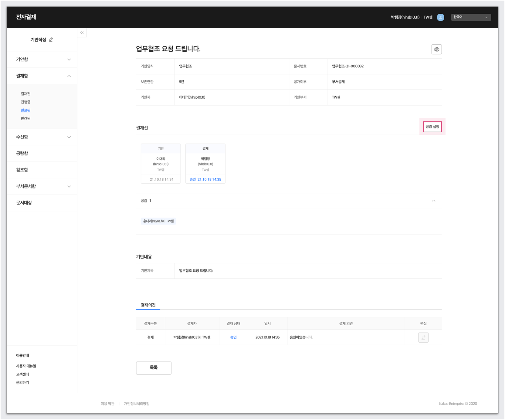Click the 승인 status in the opinion table
Screen dimensions: 505x420
coord(233,337)
